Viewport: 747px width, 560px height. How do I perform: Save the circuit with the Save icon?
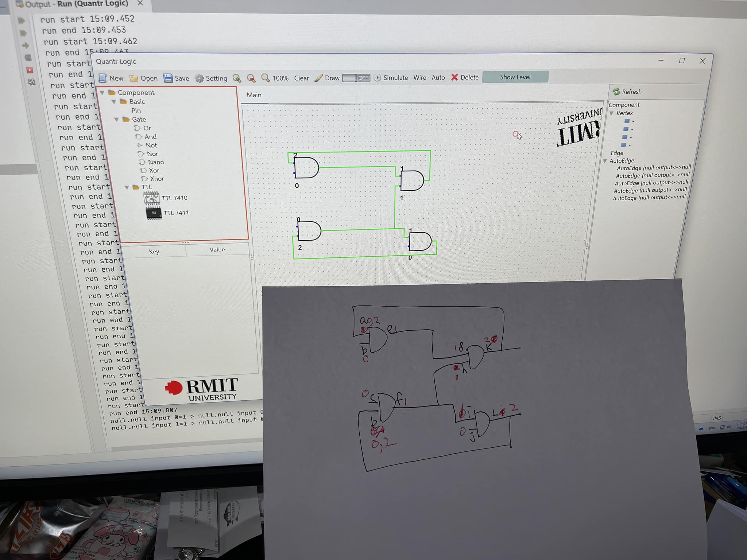pyautogui.click(x=168, y=78)
